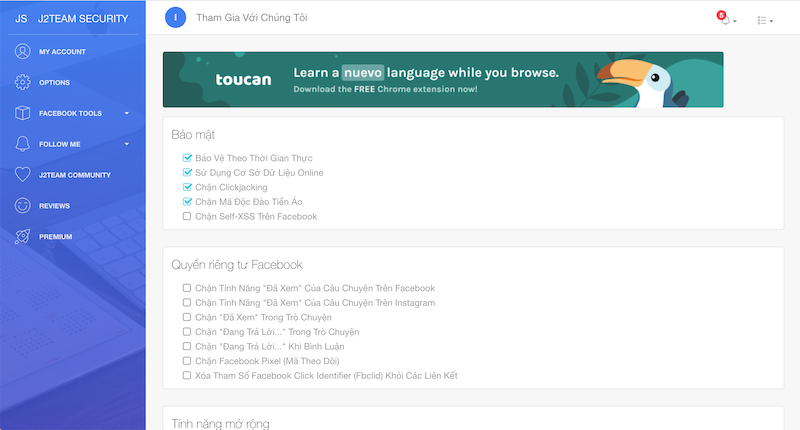Click the Facebook Tools cube icon
The width and height of the screenshot is (800, 430).
22,113
